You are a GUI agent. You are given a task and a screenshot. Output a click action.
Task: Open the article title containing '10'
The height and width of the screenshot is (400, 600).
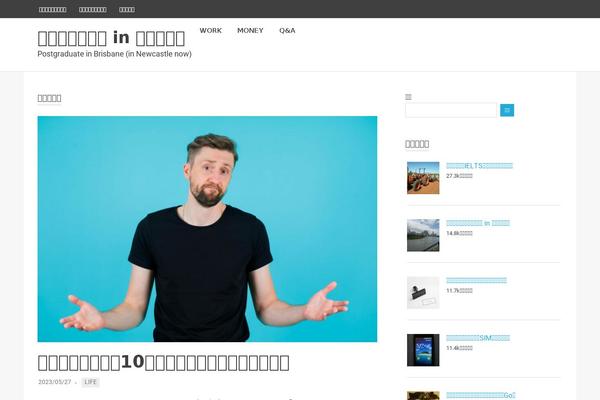(x=163, y=362)
